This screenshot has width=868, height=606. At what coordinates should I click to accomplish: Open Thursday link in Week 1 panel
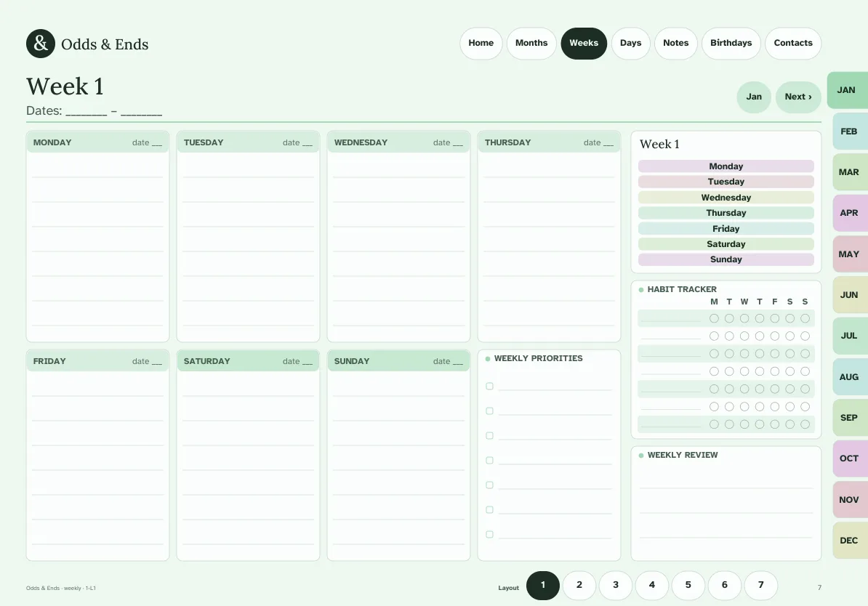click(726, 213)
